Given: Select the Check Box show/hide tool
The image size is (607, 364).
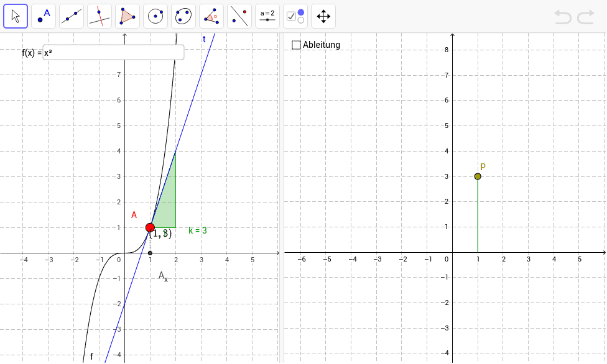Looking at the screenshot, I should pyautogui.click(x=295, y=16).
